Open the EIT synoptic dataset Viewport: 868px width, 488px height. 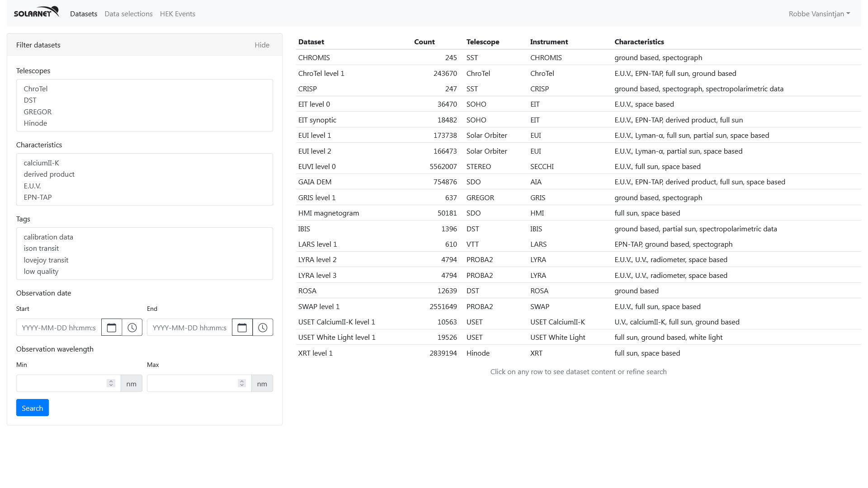click(578, 120)
